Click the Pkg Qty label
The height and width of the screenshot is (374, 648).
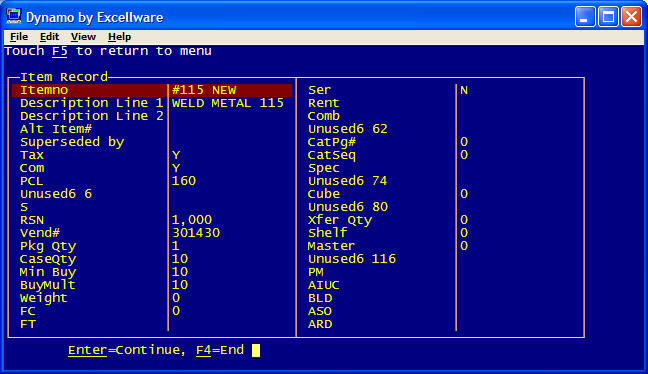48,246
